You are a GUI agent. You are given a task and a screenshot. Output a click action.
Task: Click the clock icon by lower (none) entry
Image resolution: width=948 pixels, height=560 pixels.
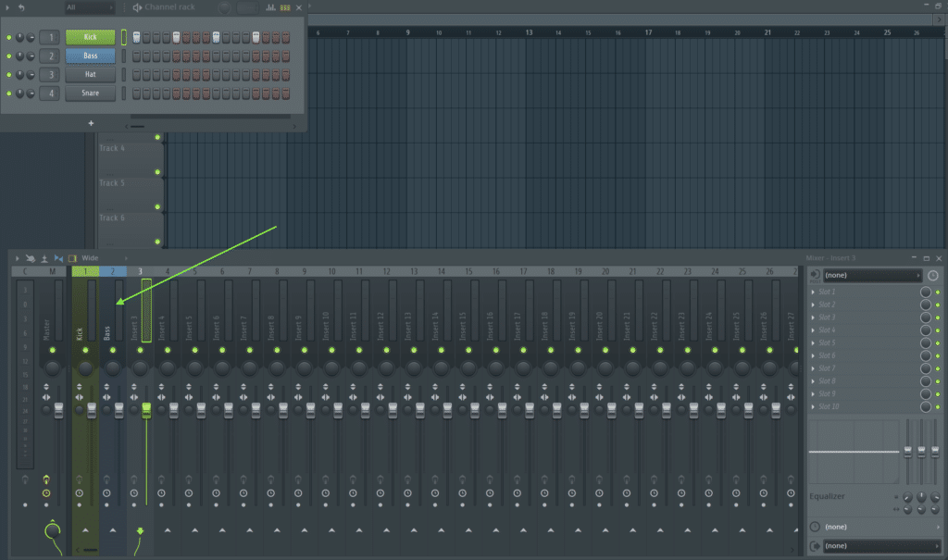point(815,527)
